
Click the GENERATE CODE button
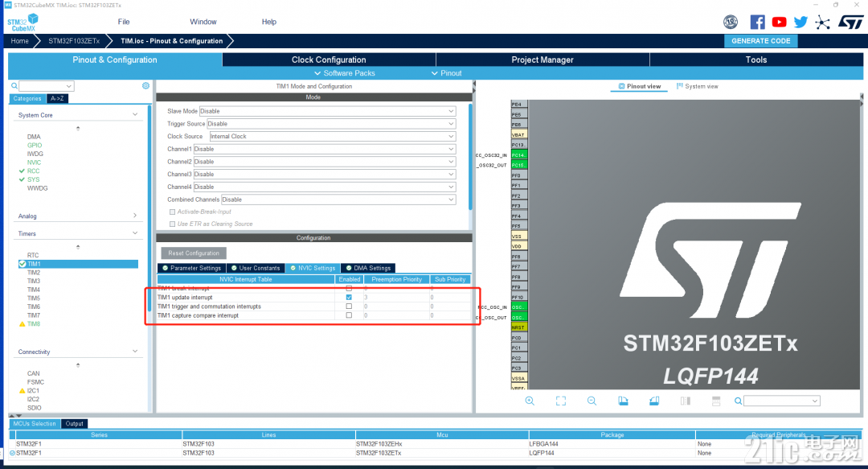[x=760, y=41]
